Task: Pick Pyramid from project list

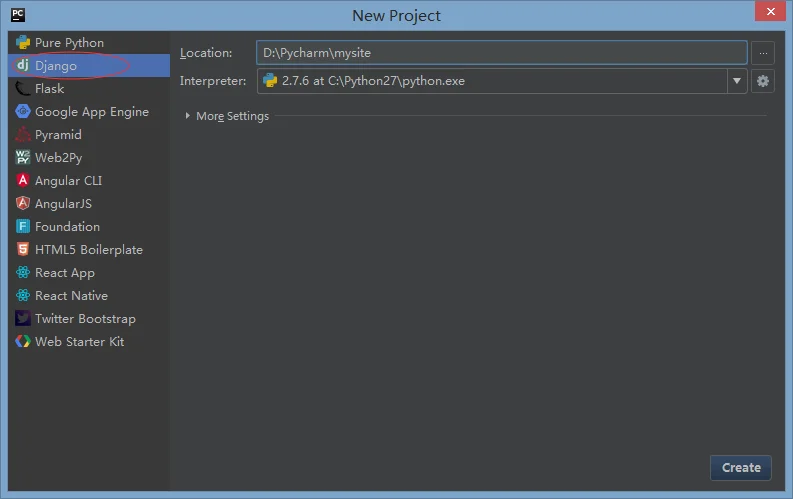Action: (x=89, y=134)
